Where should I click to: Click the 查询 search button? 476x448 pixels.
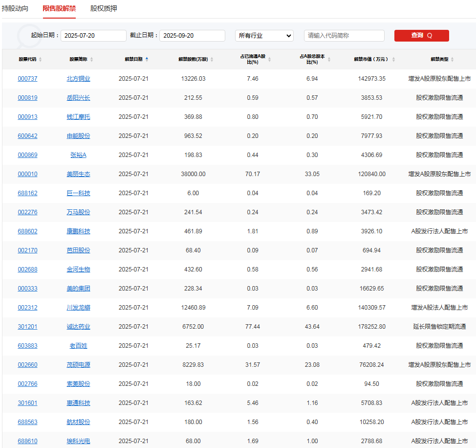421,36
